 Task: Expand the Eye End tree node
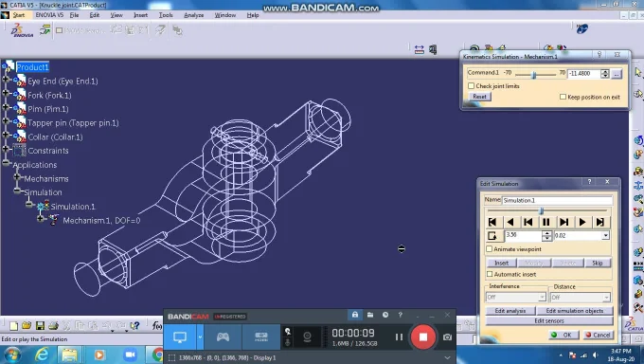[6, 80]
